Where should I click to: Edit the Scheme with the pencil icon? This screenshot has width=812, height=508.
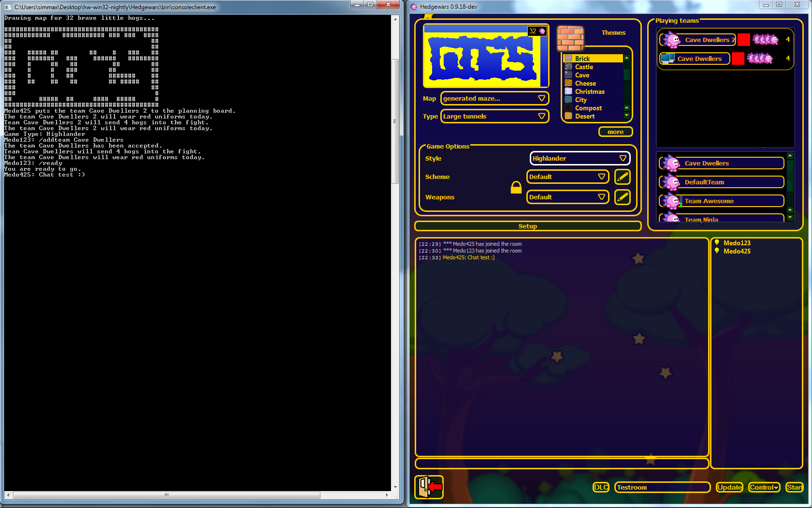[x=623, y=177]
